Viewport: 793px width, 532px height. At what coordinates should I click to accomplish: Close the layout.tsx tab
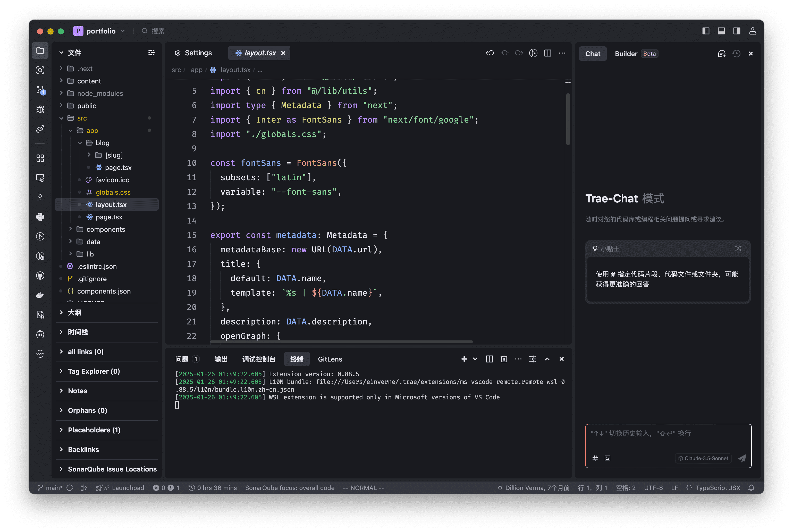(283, 53)
